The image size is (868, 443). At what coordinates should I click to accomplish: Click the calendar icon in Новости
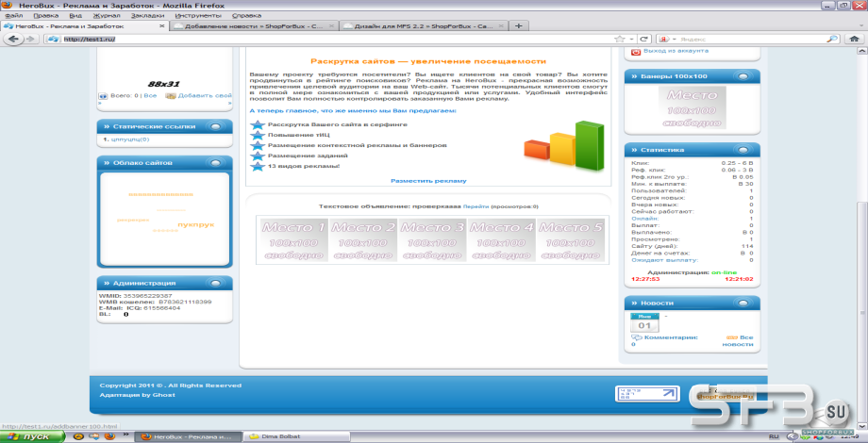[x=645, y=323]
